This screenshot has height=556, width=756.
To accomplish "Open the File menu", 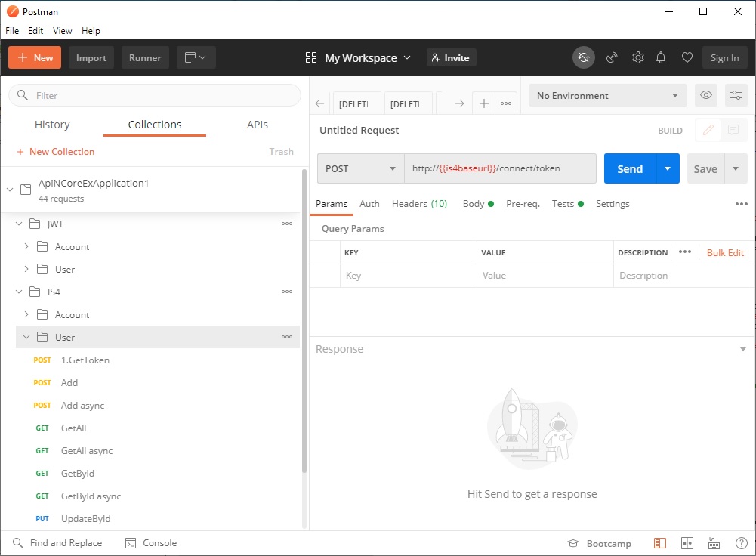I will 12,31.
